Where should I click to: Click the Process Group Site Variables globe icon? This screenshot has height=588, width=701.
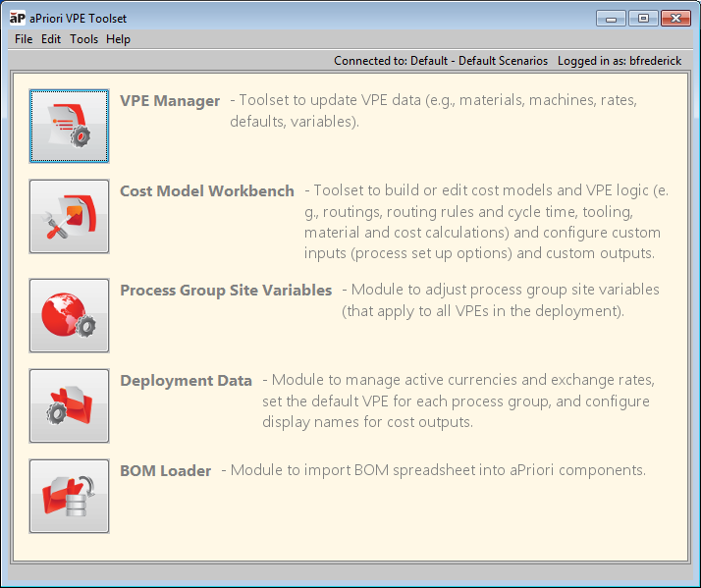click(69, 315)
